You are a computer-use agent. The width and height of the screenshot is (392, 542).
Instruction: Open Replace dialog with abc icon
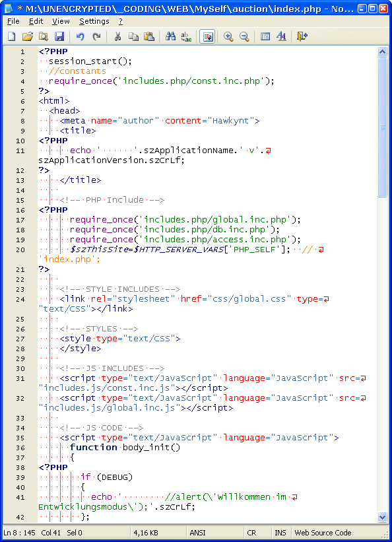186,36
